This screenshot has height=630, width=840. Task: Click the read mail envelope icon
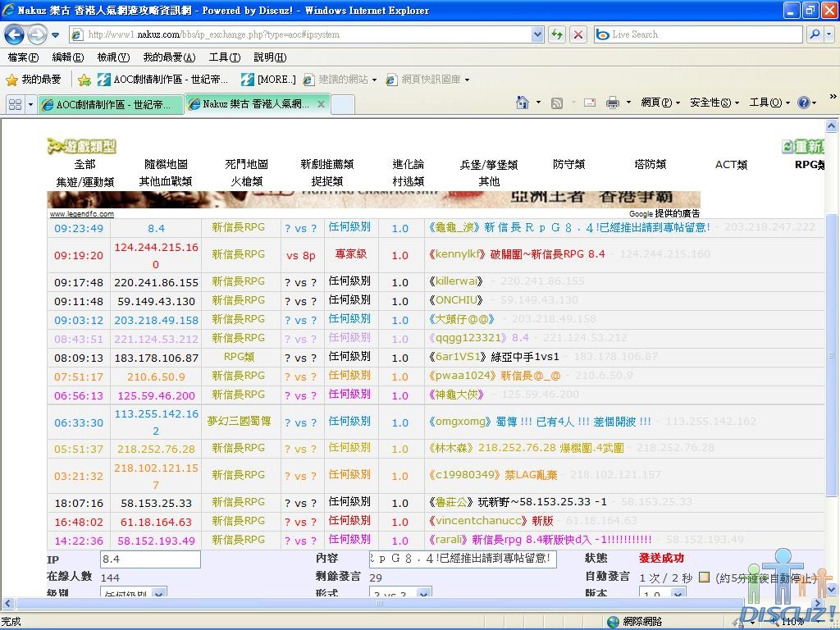click(590, 103)
